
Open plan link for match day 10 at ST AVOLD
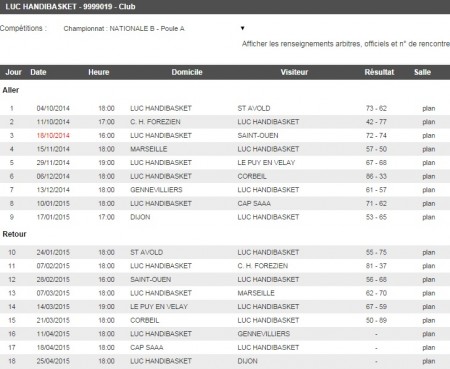tap(429, 253)
